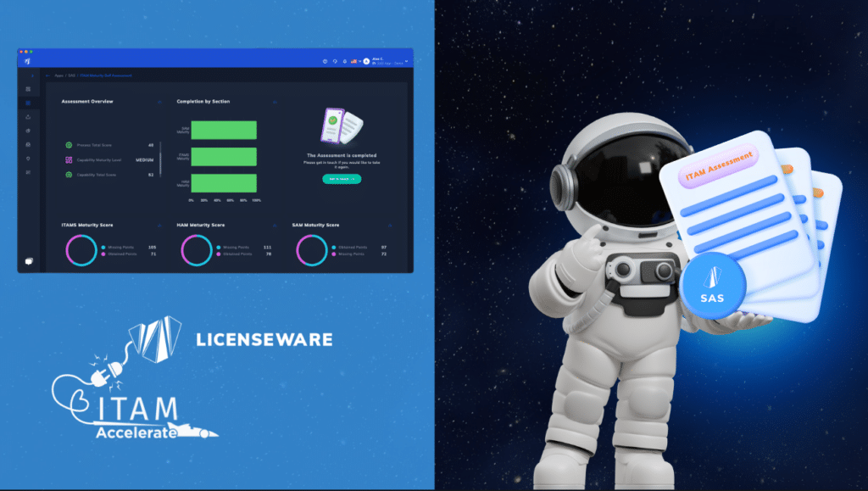Click the first sidebar icon below the collapse arrow
Screen dimensions: 868x491
click(x=29, y=88)
